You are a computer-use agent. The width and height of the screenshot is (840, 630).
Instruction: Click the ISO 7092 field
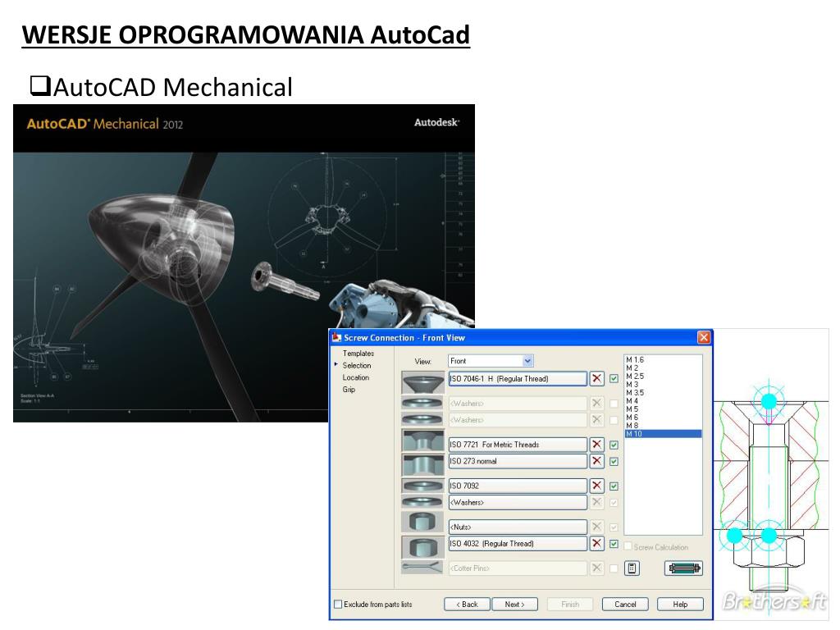pos(518,486)
